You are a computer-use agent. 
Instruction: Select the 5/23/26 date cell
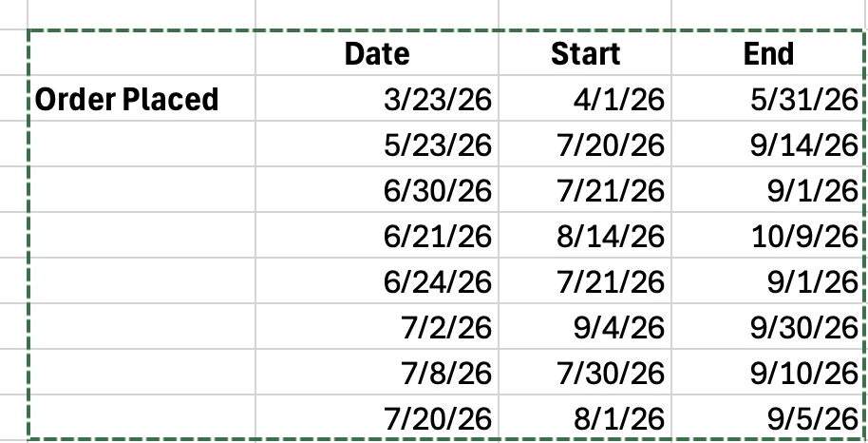377,144
